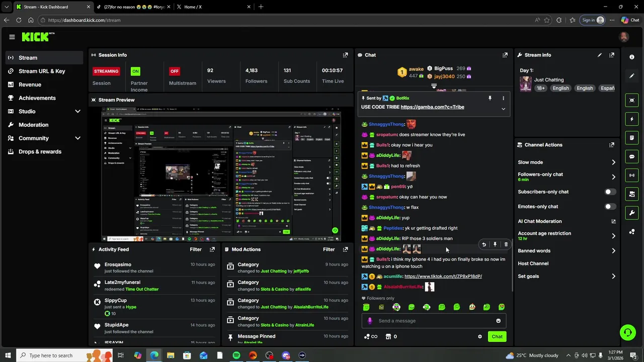Open the profile avatar menu

pos(624,37)
